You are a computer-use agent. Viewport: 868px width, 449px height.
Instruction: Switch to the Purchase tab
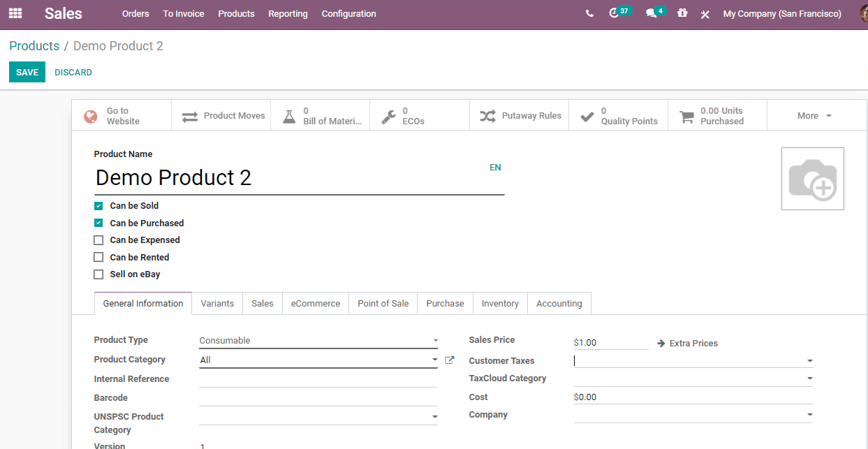coord(446,304)
